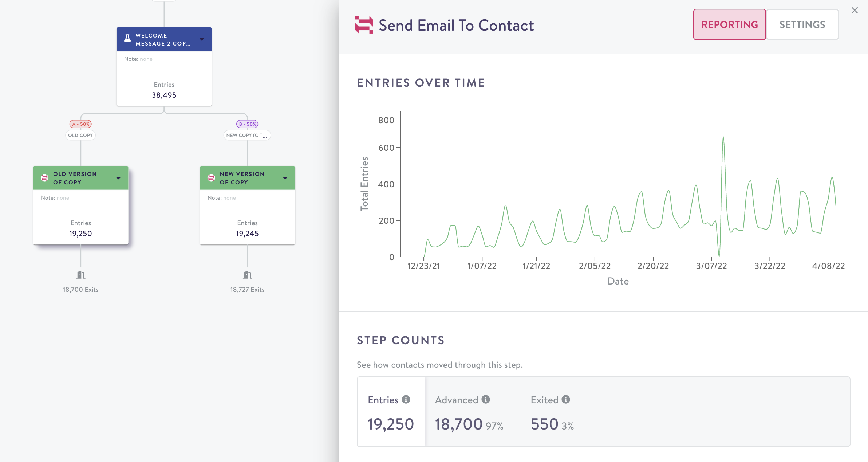
Task: Click the Entries Over Time heading
Action: 421,83
